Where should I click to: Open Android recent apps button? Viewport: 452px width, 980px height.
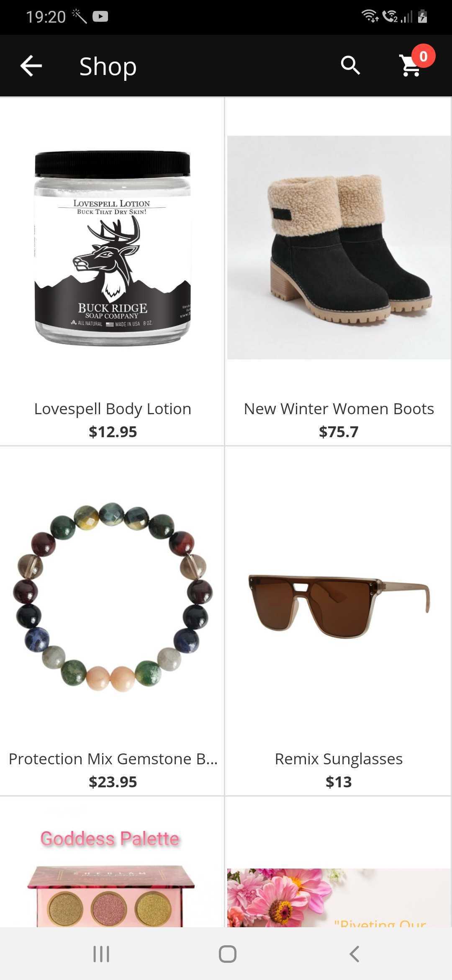coord(101,954)
